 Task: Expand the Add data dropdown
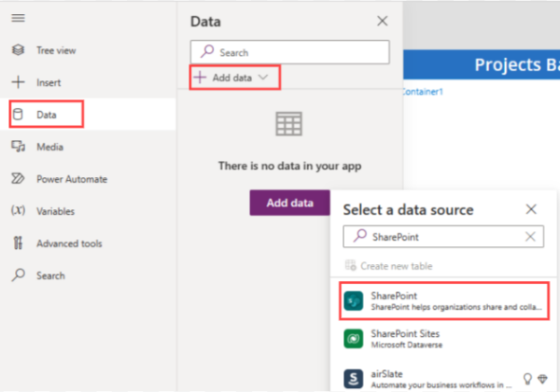(x=234, y=77)
